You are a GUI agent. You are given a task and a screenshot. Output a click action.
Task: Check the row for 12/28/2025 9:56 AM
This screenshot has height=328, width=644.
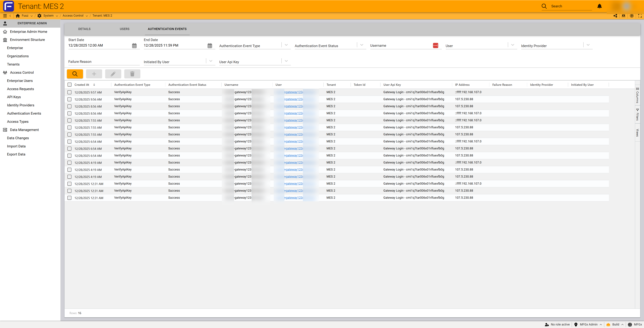point(69,99)
